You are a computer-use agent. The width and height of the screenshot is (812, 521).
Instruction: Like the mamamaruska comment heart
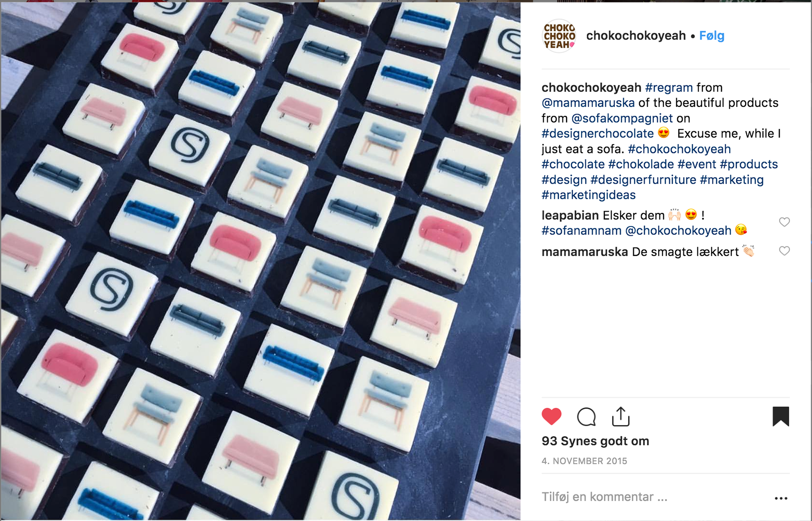tap(785, 251)
